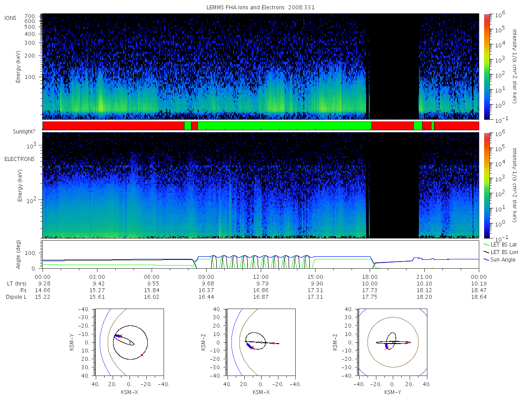Open the KSM-Z versus KSM-X orbit plot

point(261,342)
